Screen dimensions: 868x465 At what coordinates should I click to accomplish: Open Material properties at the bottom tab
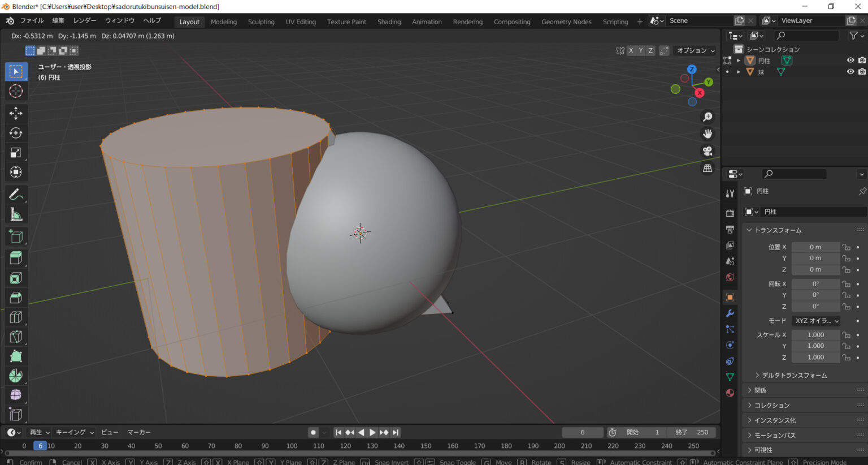coord(730,393)
